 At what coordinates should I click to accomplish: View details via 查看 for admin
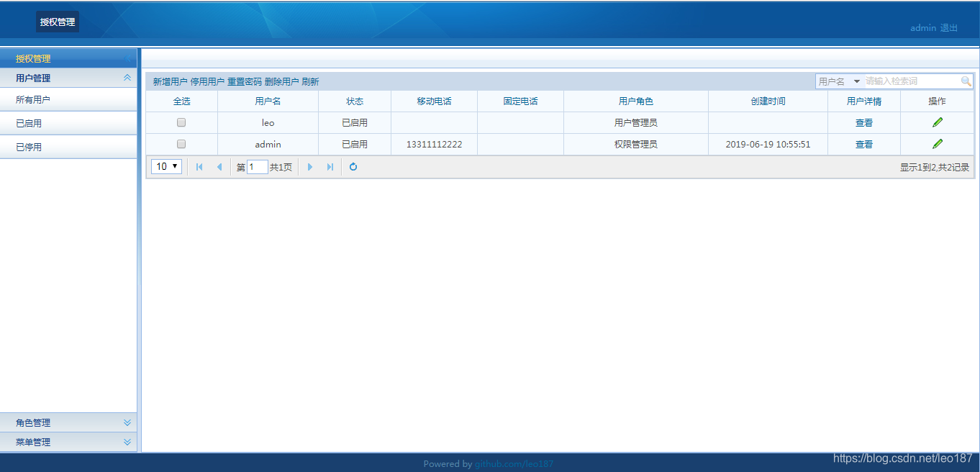pyautogui.click(x=864, y=145)
